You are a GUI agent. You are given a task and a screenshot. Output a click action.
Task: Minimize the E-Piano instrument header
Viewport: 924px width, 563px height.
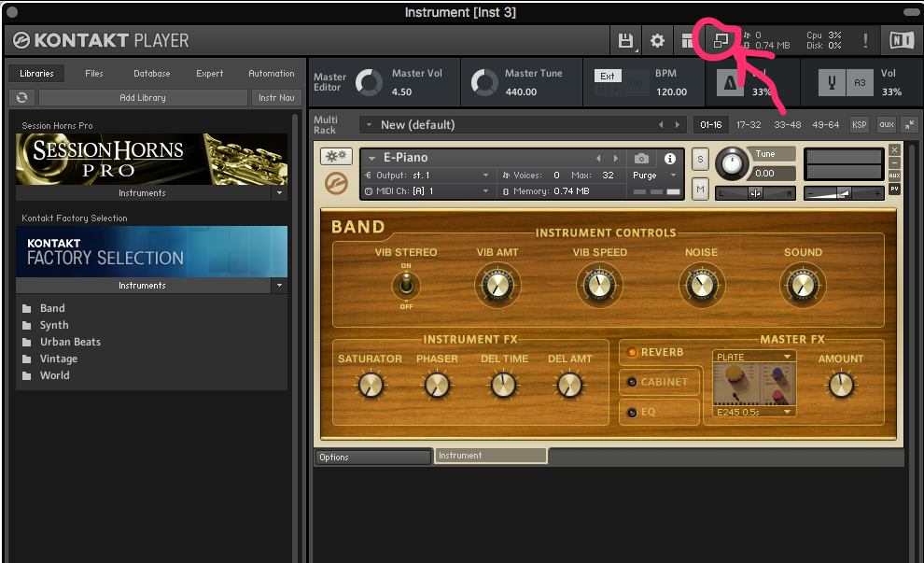pyautogui.click(x=894, y=162)
